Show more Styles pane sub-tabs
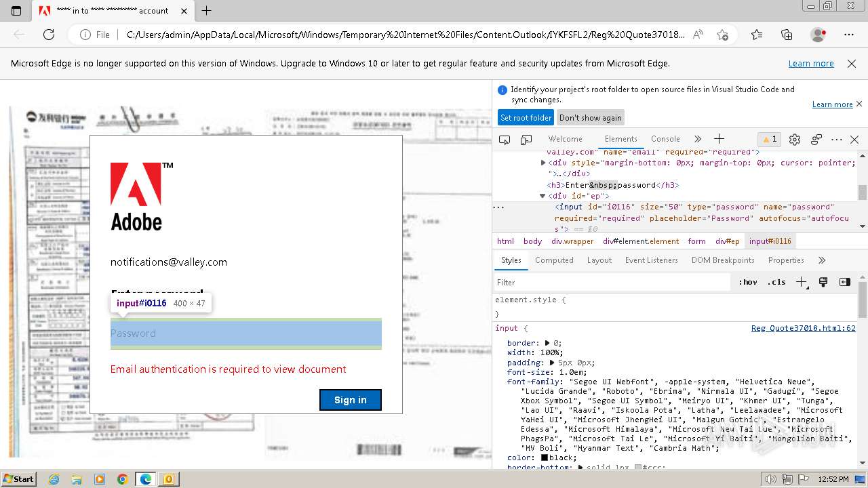868x488 pixels. pyautogui.click(x=822, y=260)
